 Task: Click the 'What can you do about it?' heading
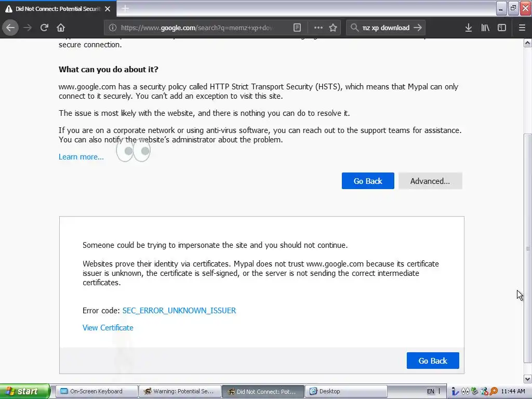(x=108, y=70)
